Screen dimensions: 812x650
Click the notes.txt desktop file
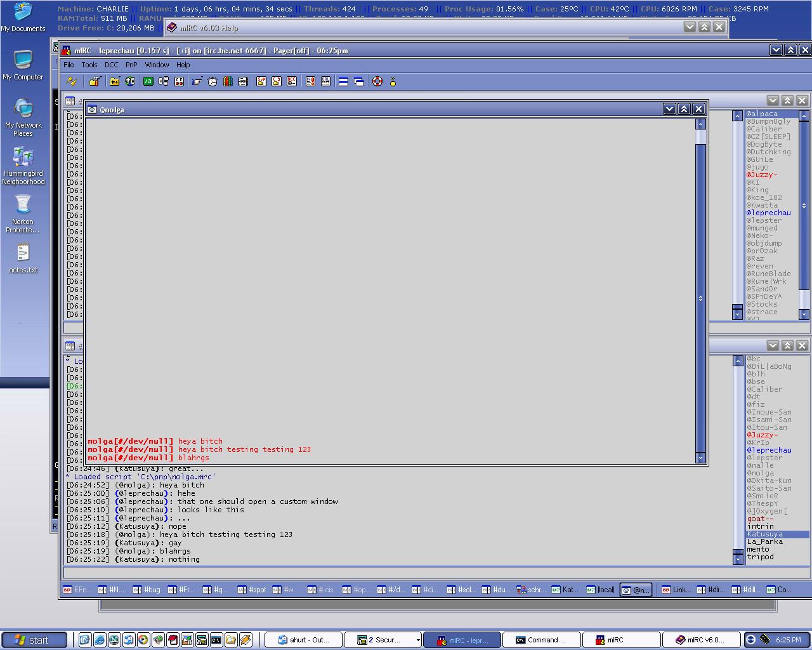pyautogui.click(x=23, y=259)
